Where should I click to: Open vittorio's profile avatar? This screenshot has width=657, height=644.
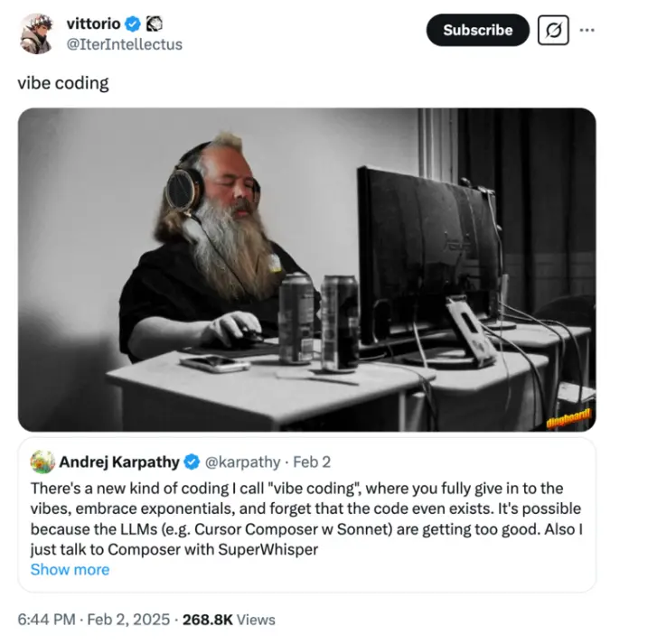pyautogui.click(x=36, y=33)
